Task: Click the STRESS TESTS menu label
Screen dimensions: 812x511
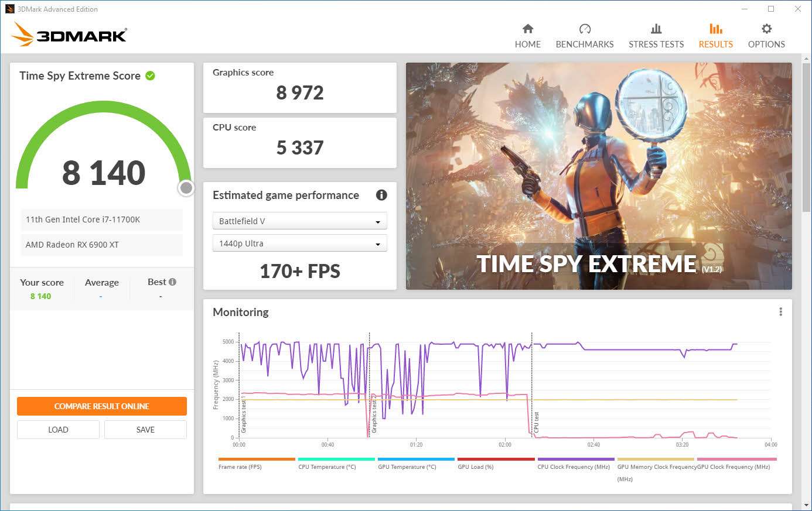Action: pyautogui.click(x=656, y=44)
